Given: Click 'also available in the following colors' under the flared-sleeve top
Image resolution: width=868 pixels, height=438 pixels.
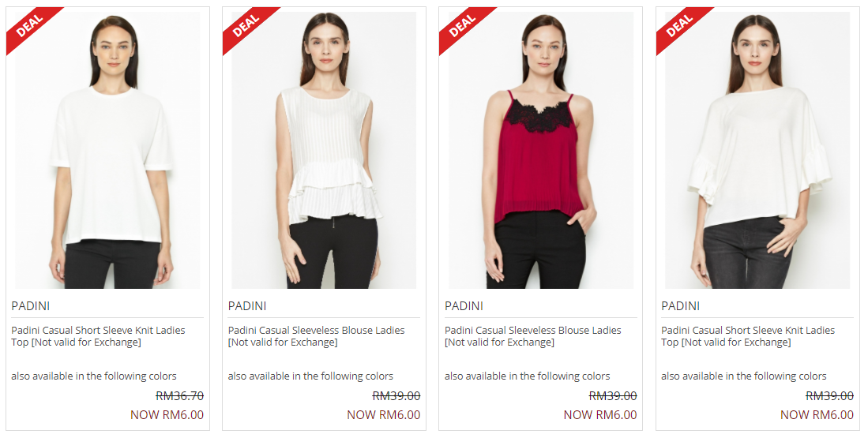Looking at the screenshot, I should (x=743, y=376).
